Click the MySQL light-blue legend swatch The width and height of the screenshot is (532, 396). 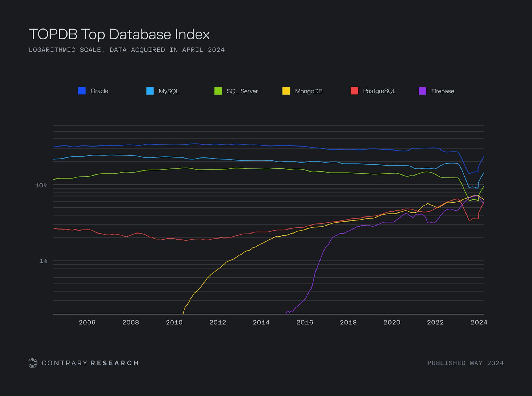(150, 91)
